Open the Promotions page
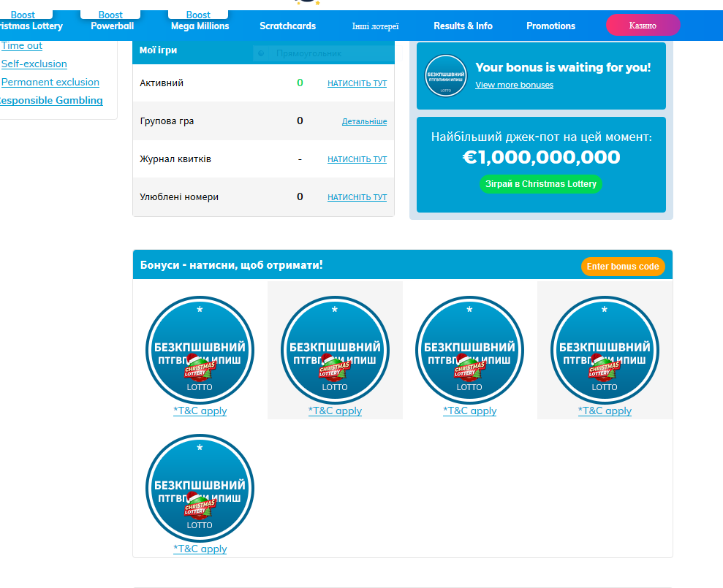This screenshot has height=588, width=723. (x=550, y=26)
